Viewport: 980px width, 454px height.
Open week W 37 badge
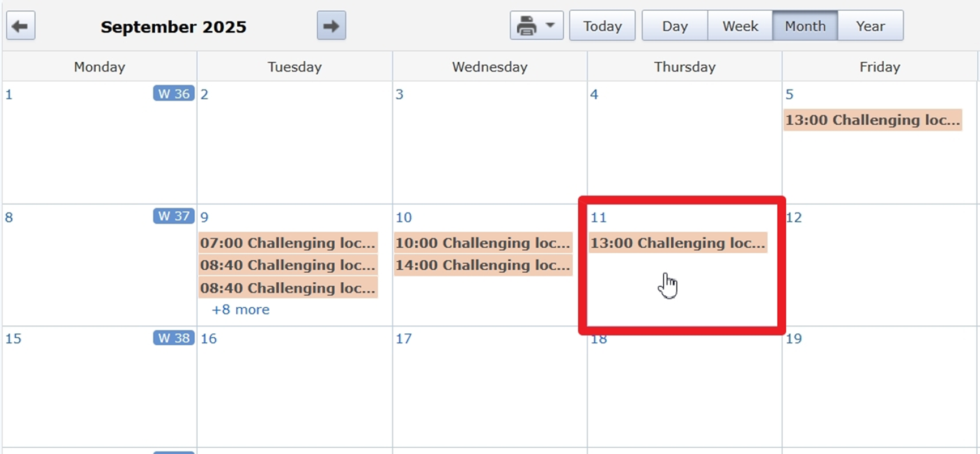click(173, 216)
